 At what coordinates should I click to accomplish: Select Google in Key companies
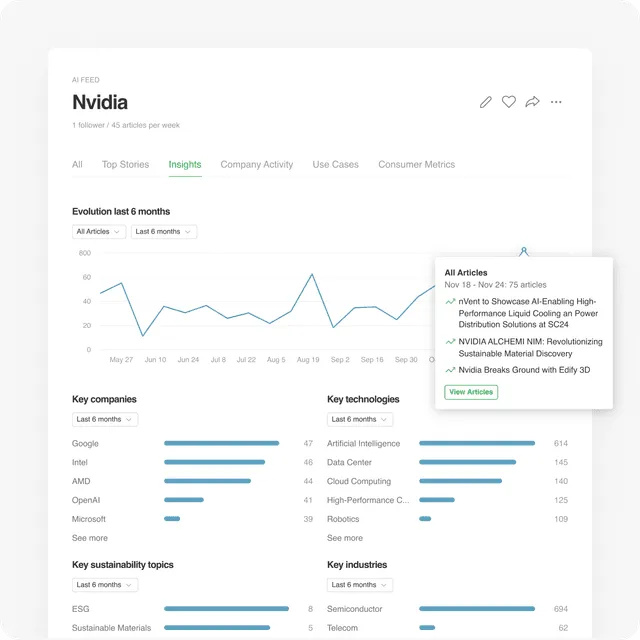point(85,444)
